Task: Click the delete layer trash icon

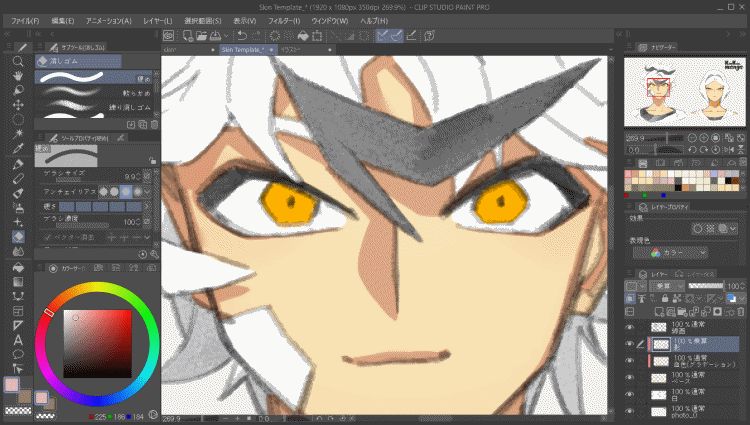Action: 741,312
